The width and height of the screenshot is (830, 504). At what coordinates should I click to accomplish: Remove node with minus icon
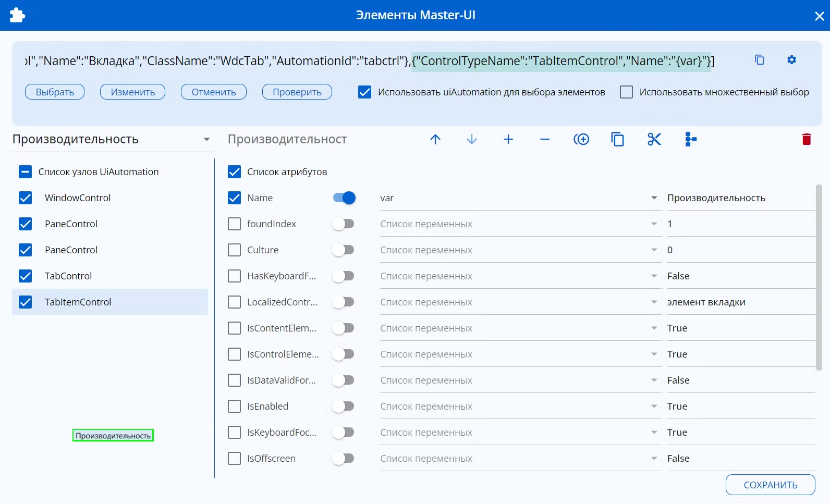click(x=545, y=139)
